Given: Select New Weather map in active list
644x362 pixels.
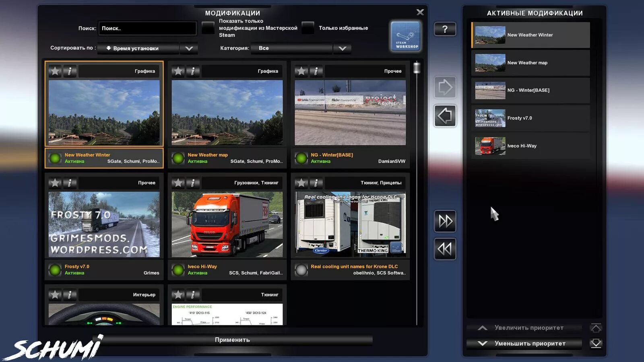Looking at the screenshot, I should coord(530,63).
